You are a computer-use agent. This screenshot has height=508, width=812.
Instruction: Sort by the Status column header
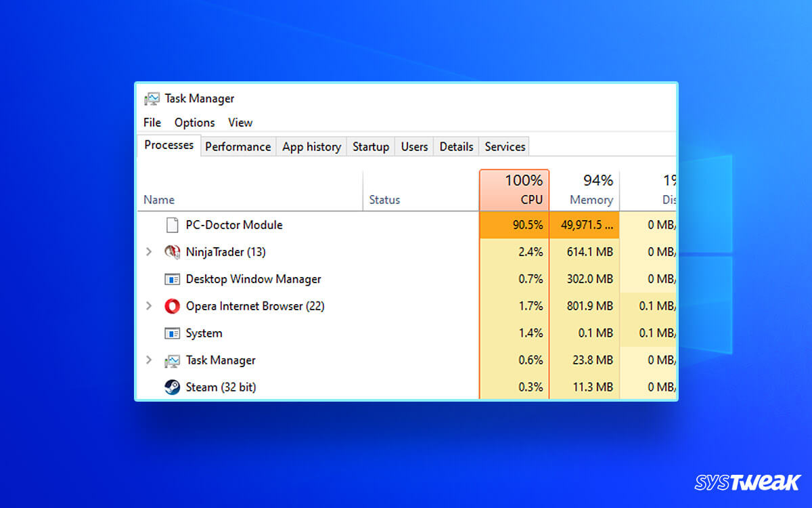coord(421,190)
